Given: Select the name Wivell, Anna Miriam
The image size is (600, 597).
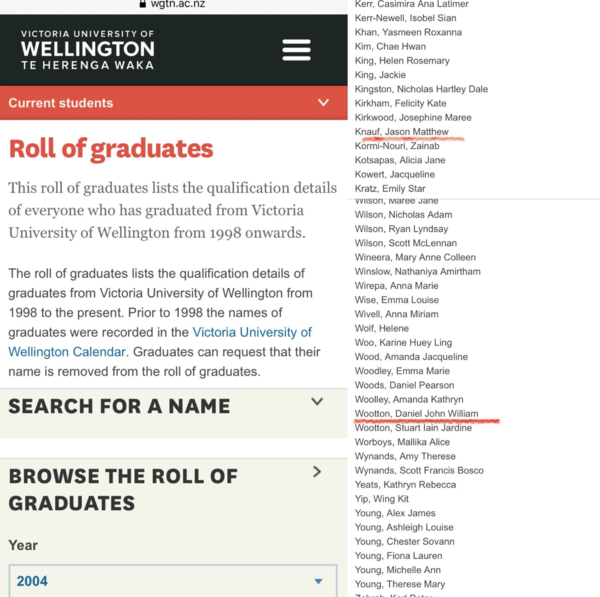Looking at the screenshot, I should point(396,314).
